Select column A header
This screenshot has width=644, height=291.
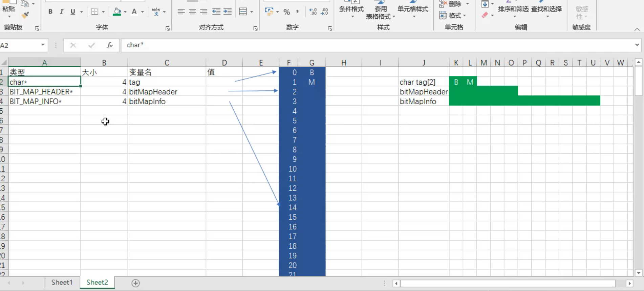[44, 63]
